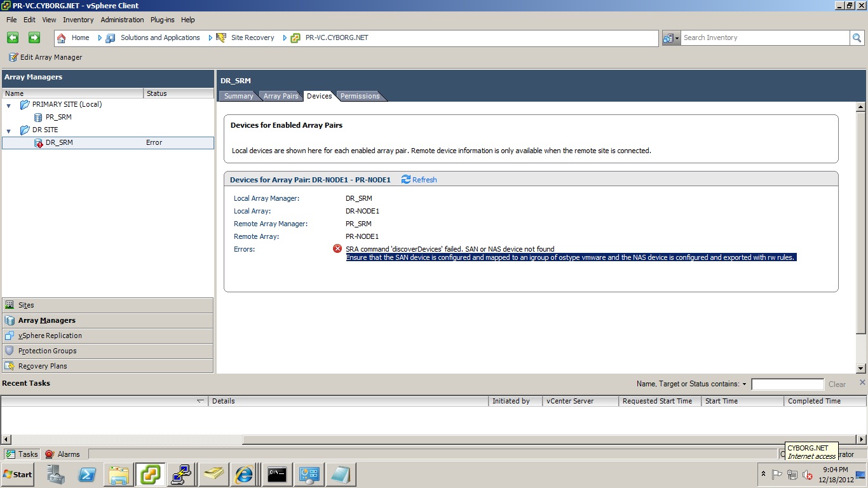This screenshot has height=488, width=868.
Task: Click the PRIMARY SITE folder icon
Action: pyautogui.click(x=25, y=104)
